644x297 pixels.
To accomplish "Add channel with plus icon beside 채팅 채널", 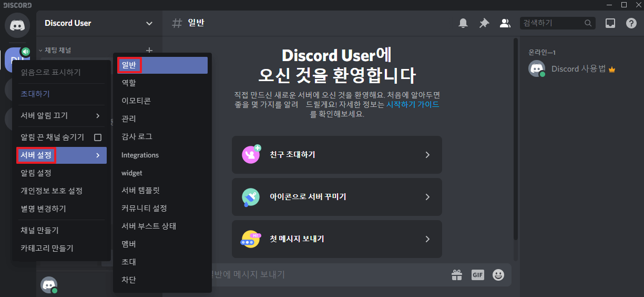I will (x=149, y=50).
